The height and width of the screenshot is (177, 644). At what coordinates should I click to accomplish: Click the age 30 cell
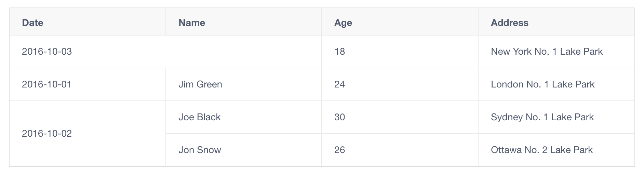400,117
